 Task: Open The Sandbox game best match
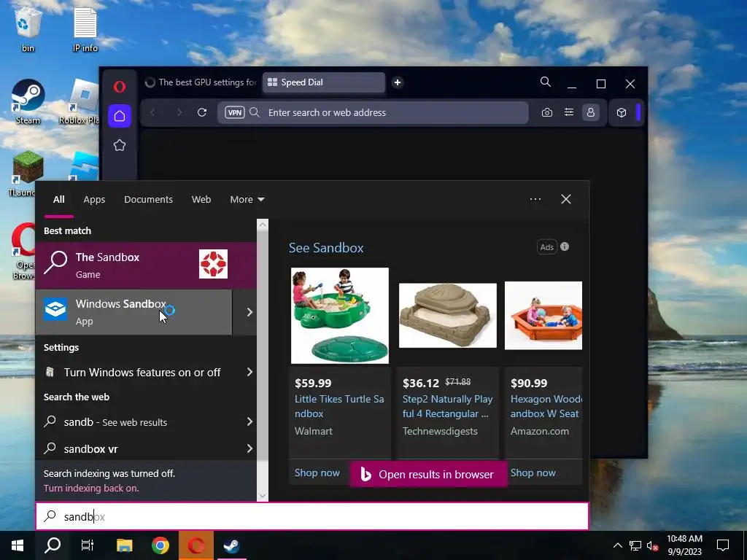146,265
